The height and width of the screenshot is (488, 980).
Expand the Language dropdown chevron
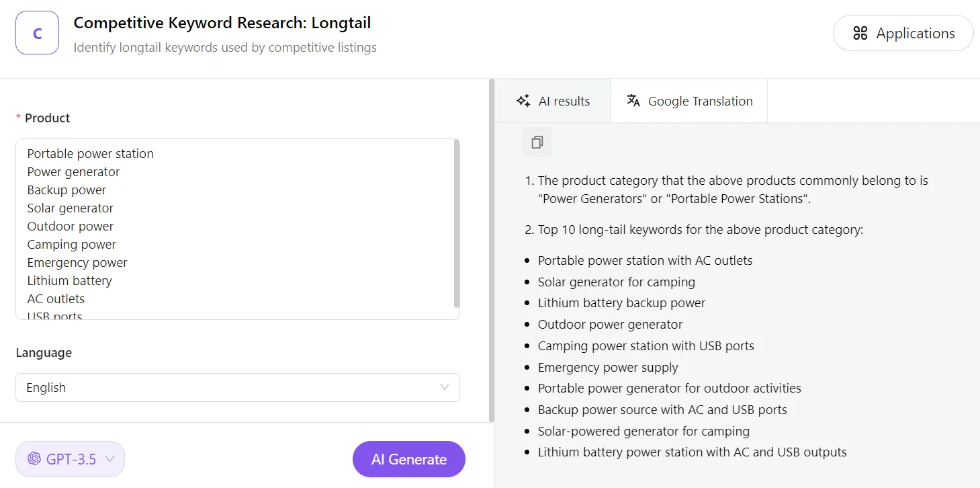444,387
